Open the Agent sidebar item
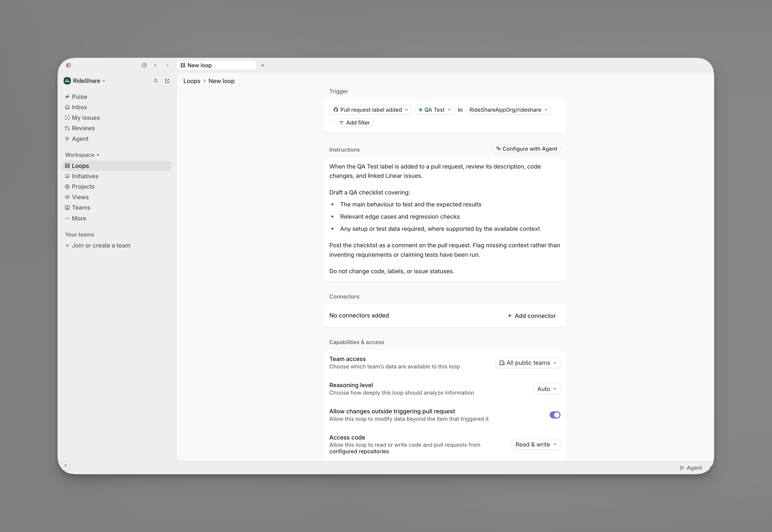This screenshot has height=532, width=772. (x=117, y=139)
